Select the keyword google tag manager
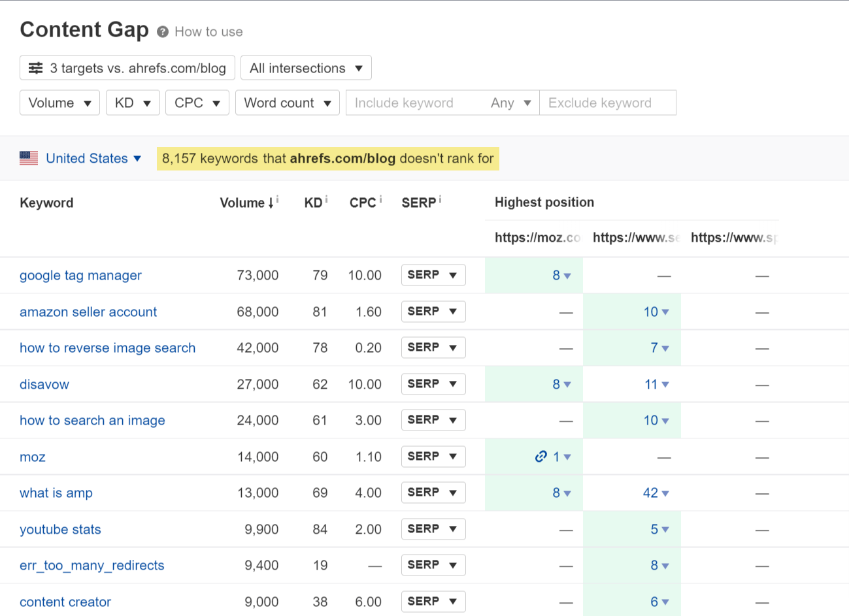The image size is (849, 616). coord(80,275)
